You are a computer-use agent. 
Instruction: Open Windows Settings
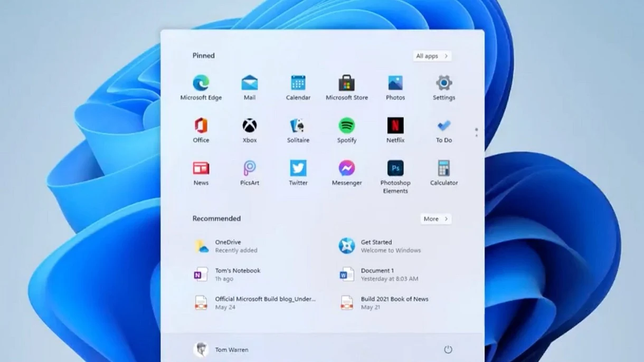click(443, 83)
